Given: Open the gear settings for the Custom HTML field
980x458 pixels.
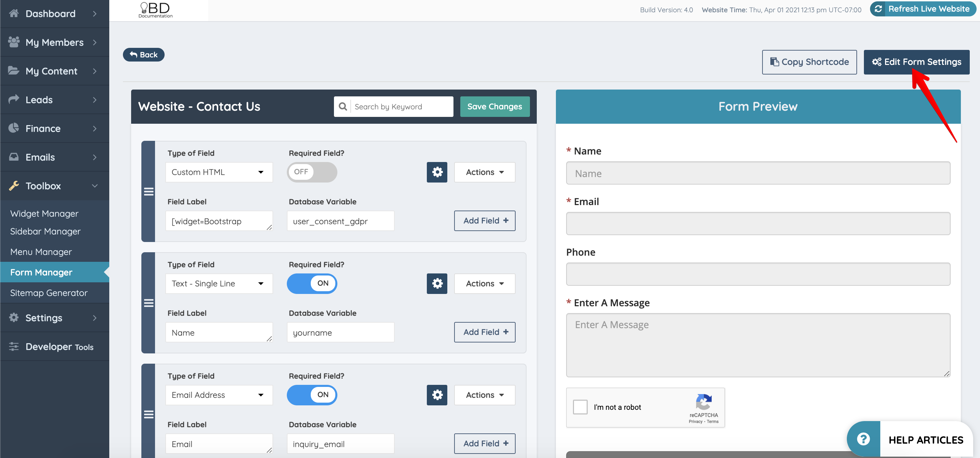Looking at the screenshot, I should (x=437, y=172).
